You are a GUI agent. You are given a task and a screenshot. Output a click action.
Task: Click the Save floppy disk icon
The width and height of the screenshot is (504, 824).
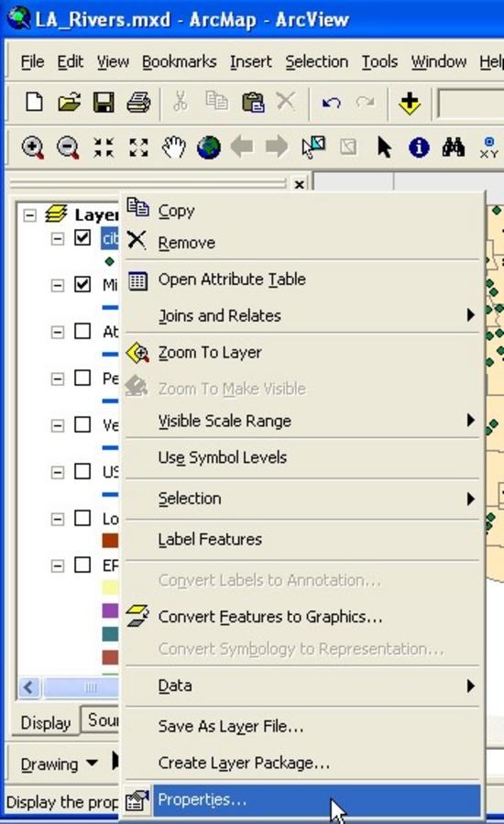(x=104, y=102)
